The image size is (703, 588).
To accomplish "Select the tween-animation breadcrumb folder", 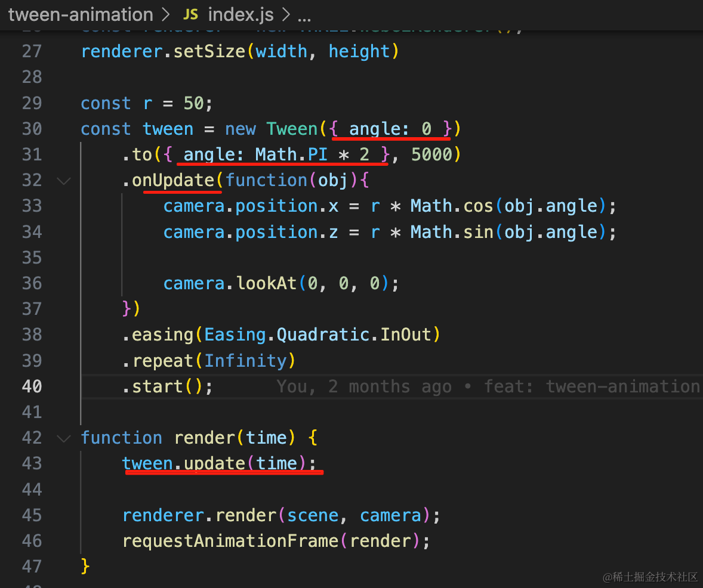I will pyautogui.click(x=81, y=15).
